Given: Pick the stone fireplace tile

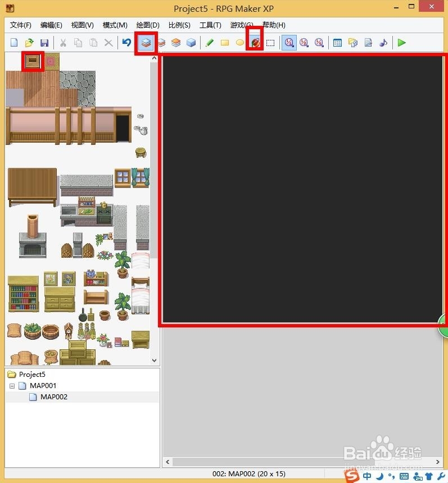Looking at the screenshot, I should pyautogui.click(x=33, y=236).
